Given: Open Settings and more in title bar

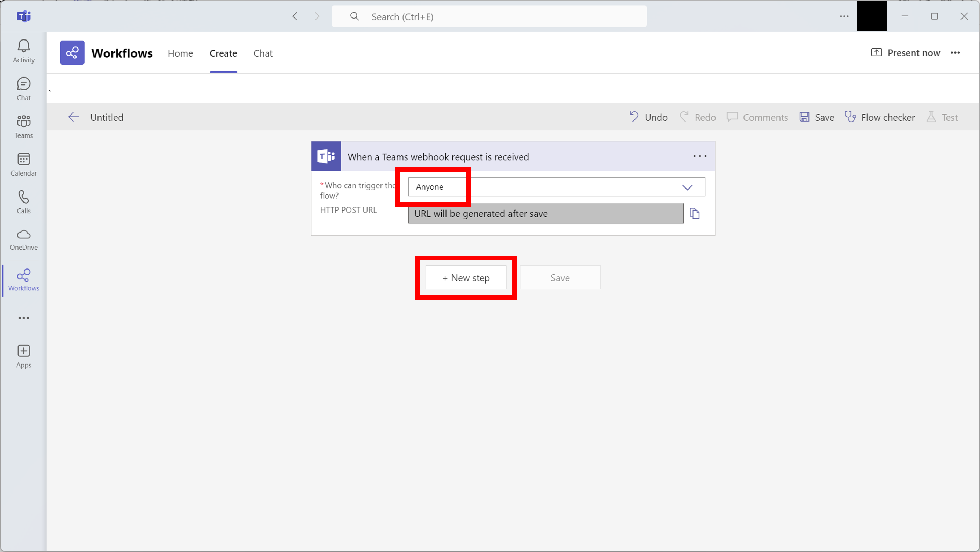Looking at the screenshot, I should pyautogui.click(x=844, y=16).
